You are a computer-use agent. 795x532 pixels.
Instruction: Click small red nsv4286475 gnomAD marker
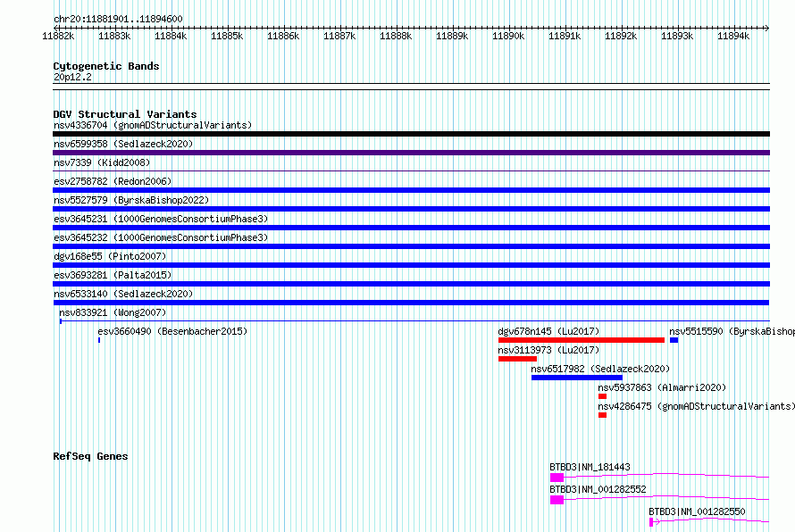click(x=602, y=415)
